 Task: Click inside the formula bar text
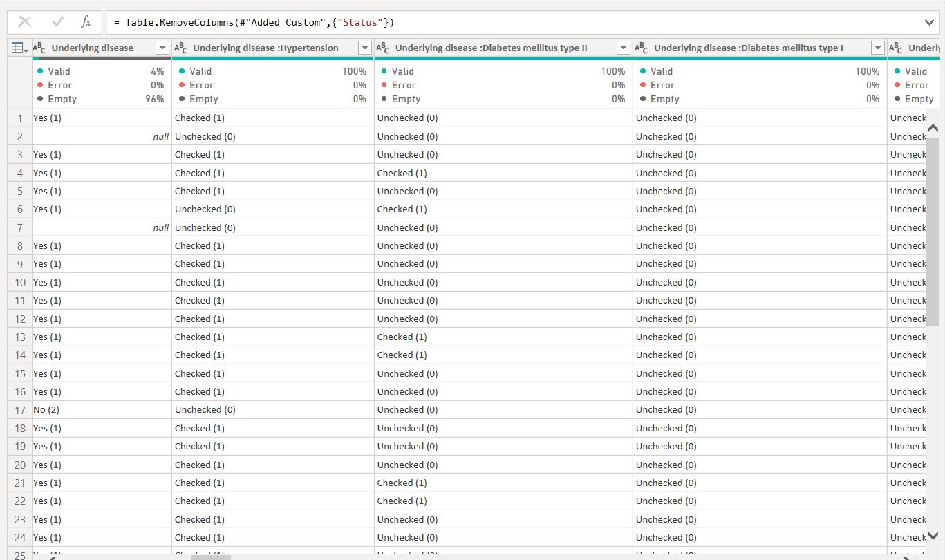pos(254,22)
